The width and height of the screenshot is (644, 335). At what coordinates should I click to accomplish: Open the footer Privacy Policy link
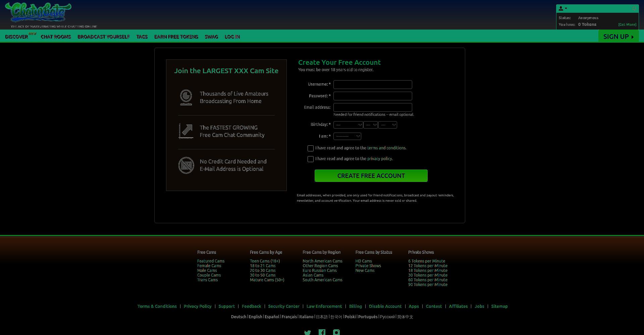coord(198,306)
